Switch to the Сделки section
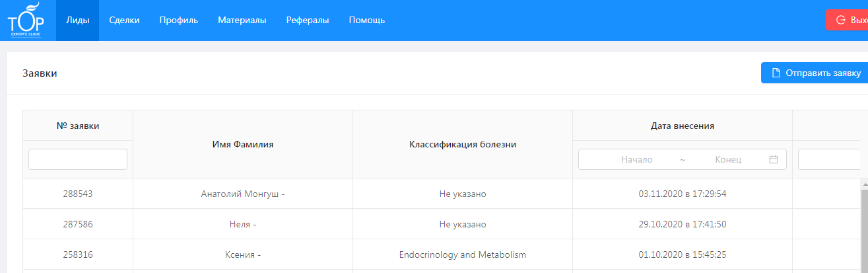Image resolution: width=868 pixels, height=273 pixels. coord(124,20)
